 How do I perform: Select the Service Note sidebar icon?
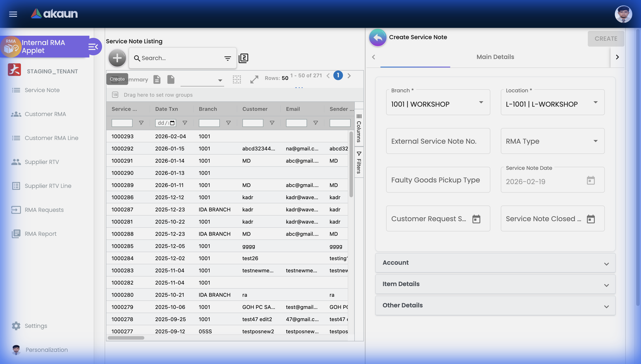(16, 90)
